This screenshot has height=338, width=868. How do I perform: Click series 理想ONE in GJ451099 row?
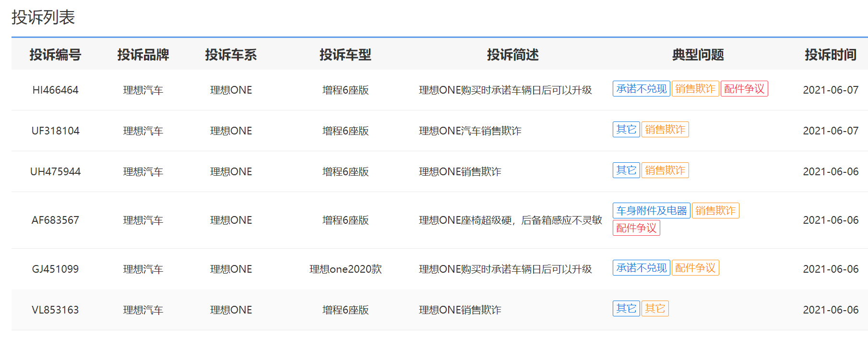coord(231,269)
